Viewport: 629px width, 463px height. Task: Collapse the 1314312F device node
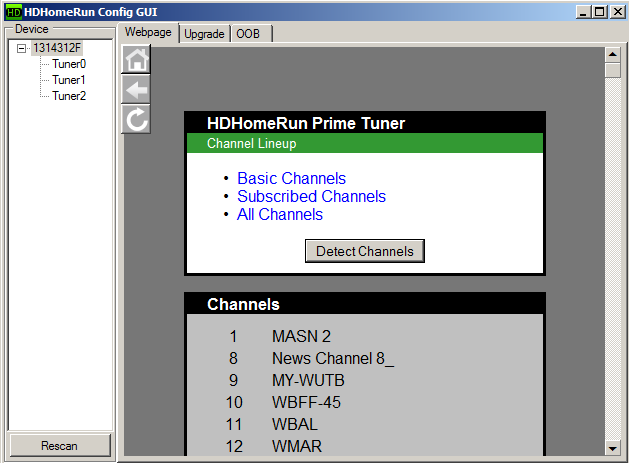coord(21,49)
